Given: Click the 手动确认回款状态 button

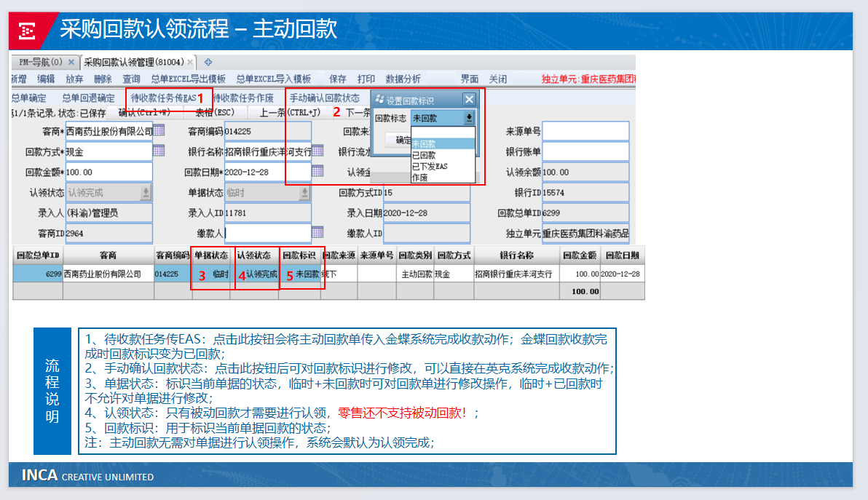Looking at the screenshot, I should (324, 98).
